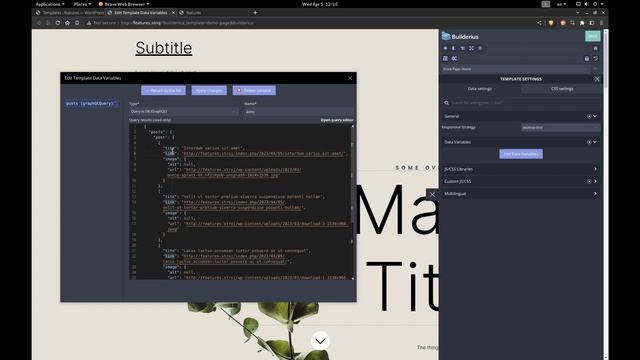Click the round icon in Data Variables header
The image size is (640, 360).
pos(589,142)
